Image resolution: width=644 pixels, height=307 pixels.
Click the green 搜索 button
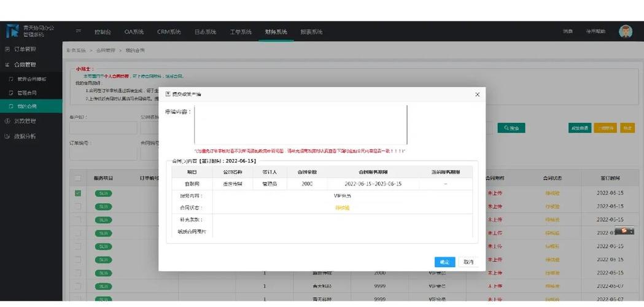[511, 128]
